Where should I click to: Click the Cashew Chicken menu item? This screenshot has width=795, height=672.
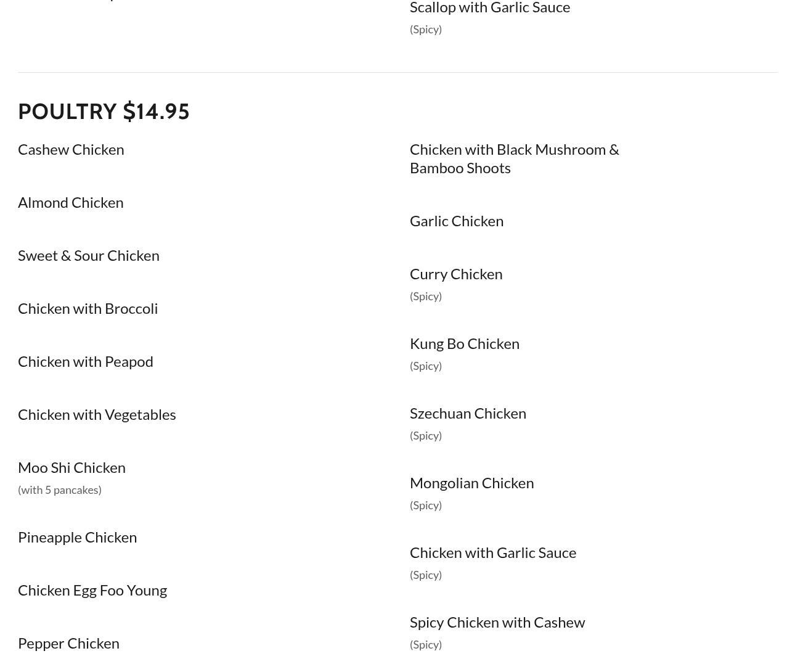coord(71,150)
